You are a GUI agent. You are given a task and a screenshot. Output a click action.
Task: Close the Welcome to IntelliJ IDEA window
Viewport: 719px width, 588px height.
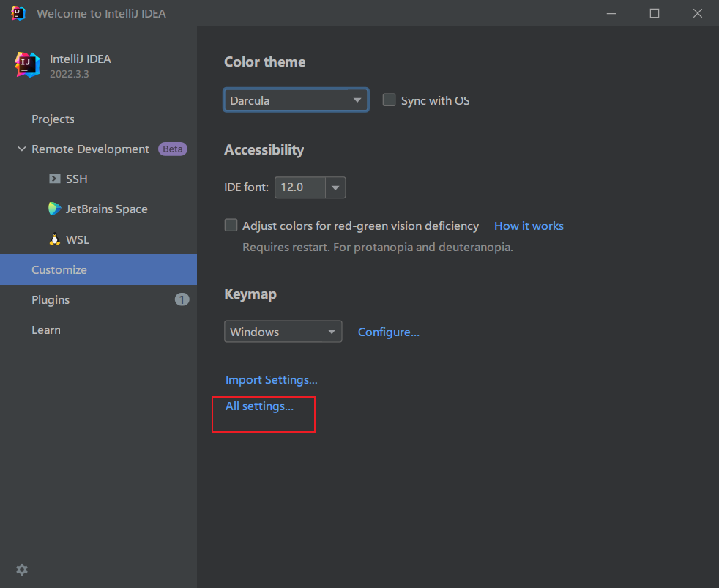[x=698, y=13]
